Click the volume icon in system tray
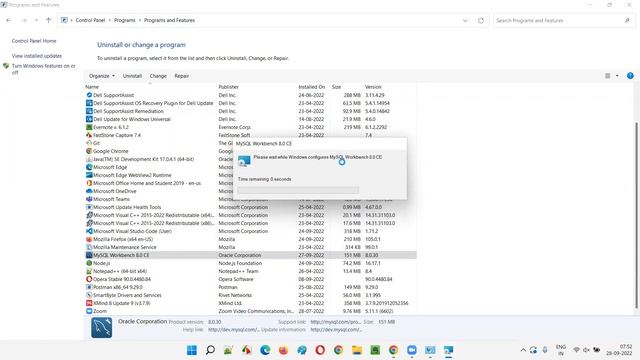The width and height of the screenshot is (640, 360). click(586, 350)
